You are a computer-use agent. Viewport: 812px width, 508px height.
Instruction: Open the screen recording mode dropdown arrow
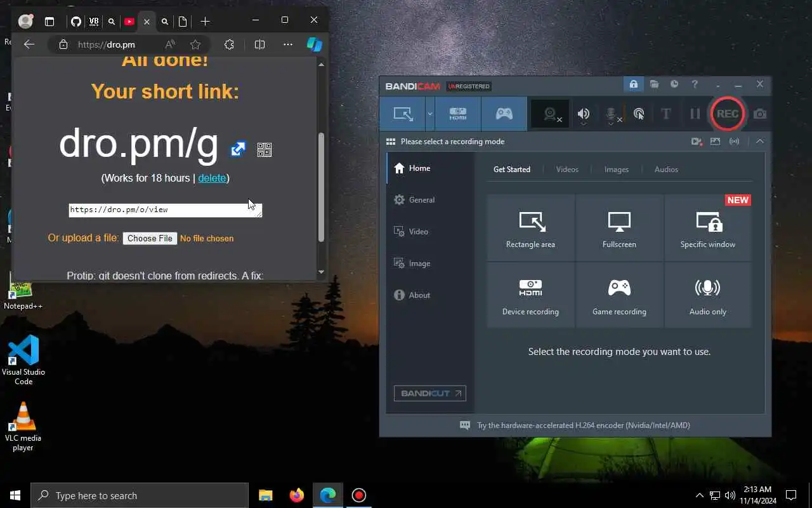(x=430, y=114)
